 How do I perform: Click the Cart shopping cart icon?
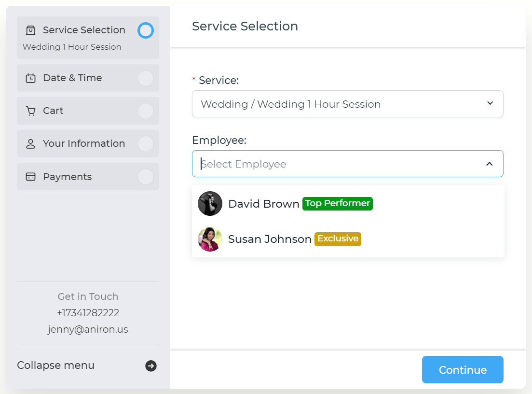[x=30, y=111]
